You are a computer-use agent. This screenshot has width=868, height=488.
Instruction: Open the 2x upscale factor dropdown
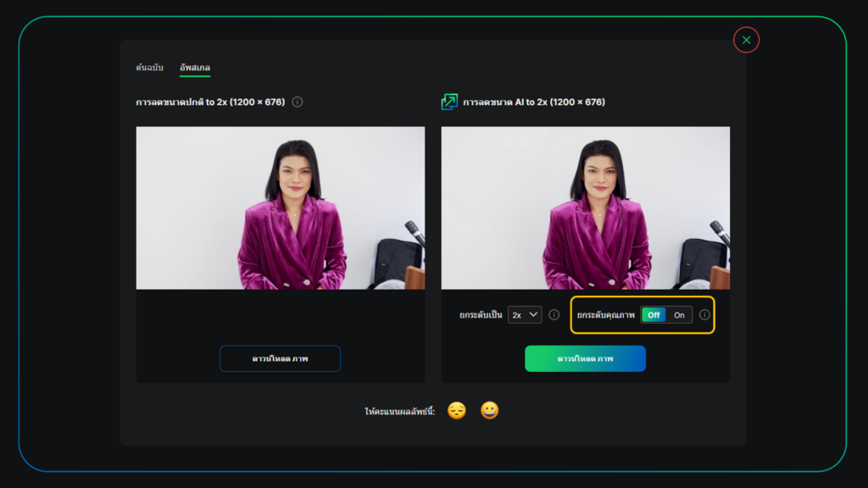(x=525, y=315)
